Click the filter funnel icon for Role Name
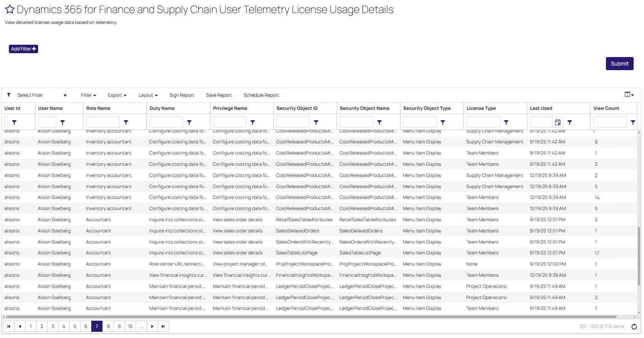 click(x=126, y=123)
